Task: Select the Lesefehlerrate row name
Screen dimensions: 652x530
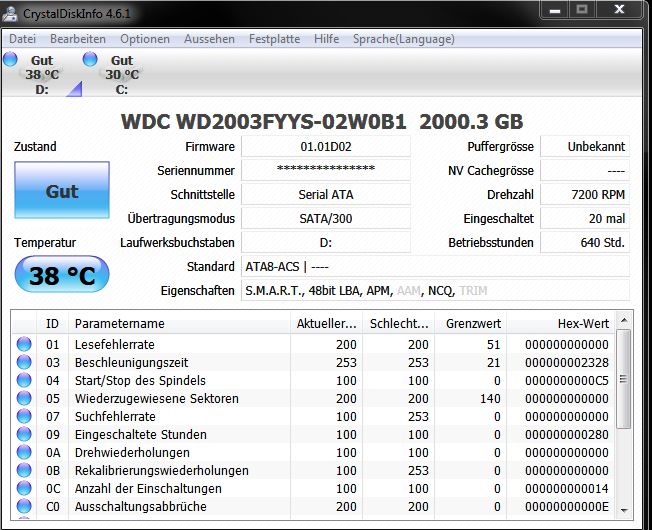Action: coord(115,344)
